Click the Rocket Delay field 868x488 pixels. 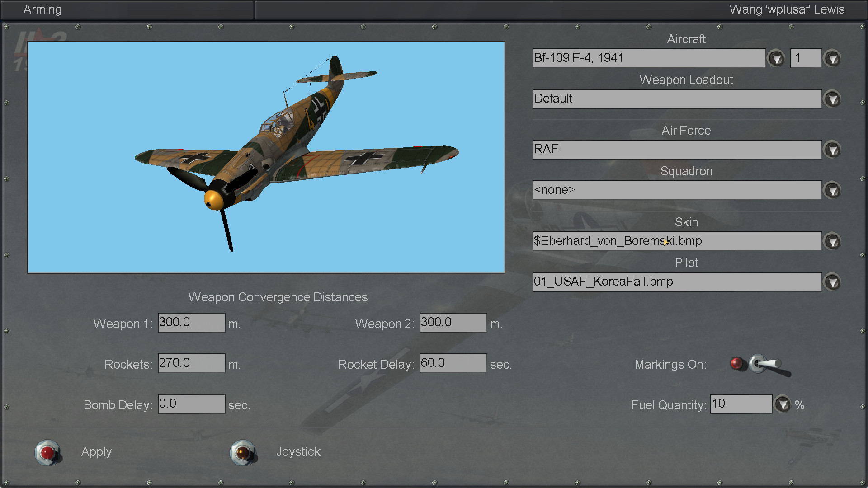453,363
